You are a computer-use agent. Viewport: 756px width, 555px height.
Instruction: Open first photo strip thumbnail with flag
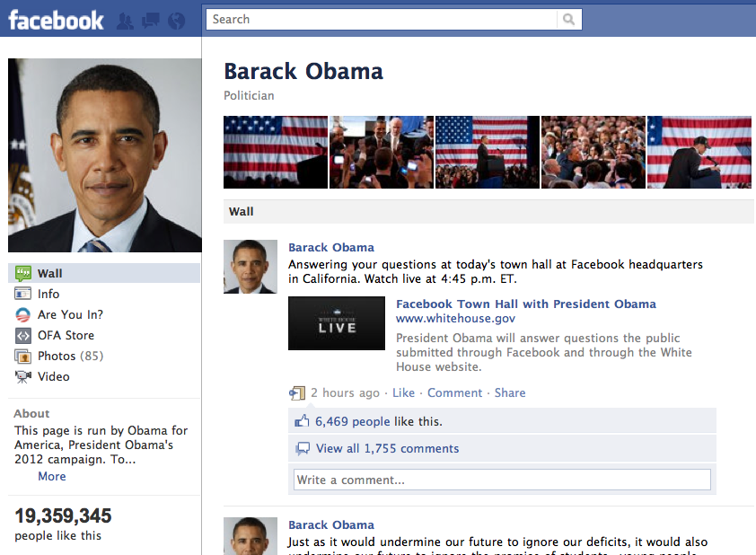pyautogui.click(x=276, y=152)
